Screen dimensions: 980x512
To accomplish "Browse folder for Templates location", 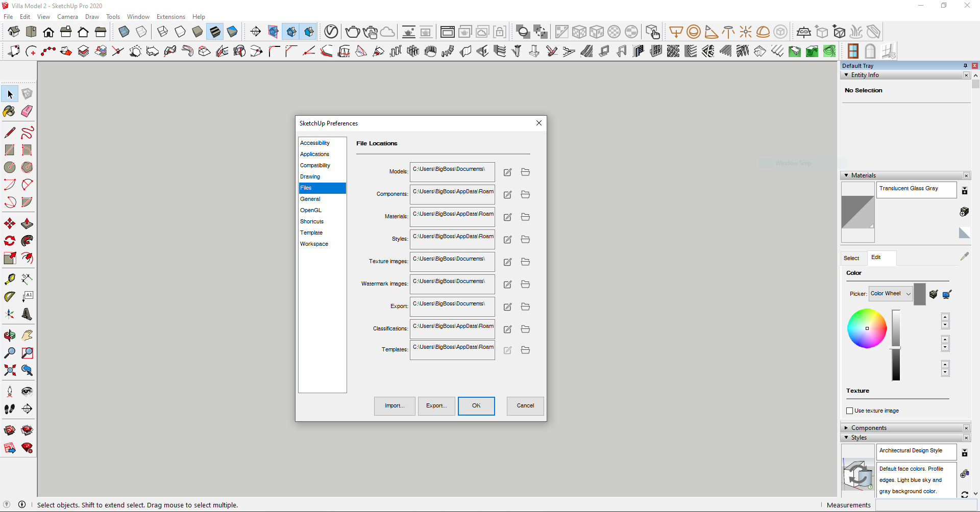I will [525, 350].
